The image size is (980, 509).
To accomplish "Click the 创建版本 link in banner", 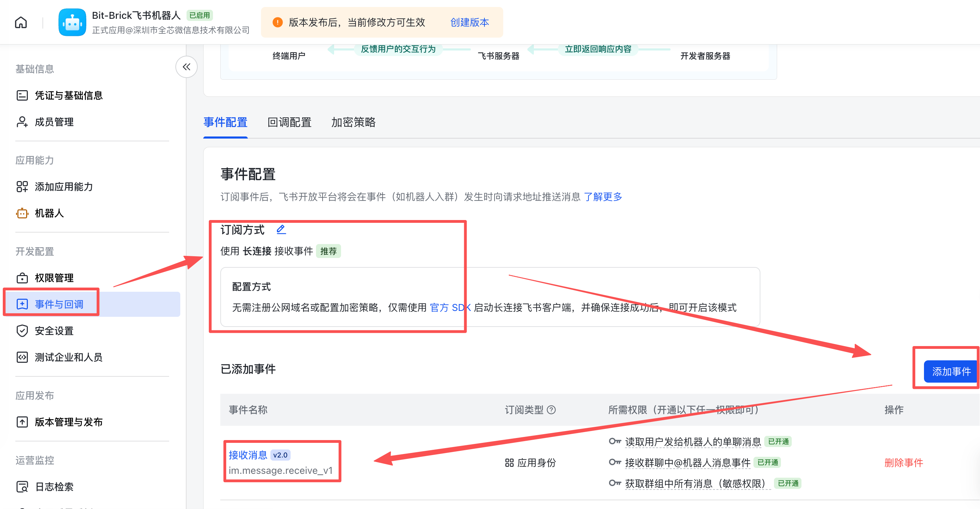I will pyautogui.click(x=469, y=23).
